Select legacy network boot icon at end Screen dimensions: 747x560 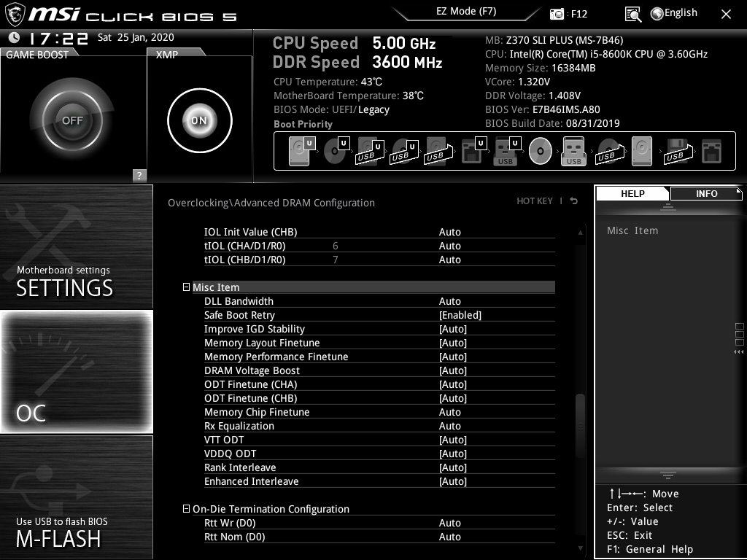pyautogui.click(x=711, y=151)
